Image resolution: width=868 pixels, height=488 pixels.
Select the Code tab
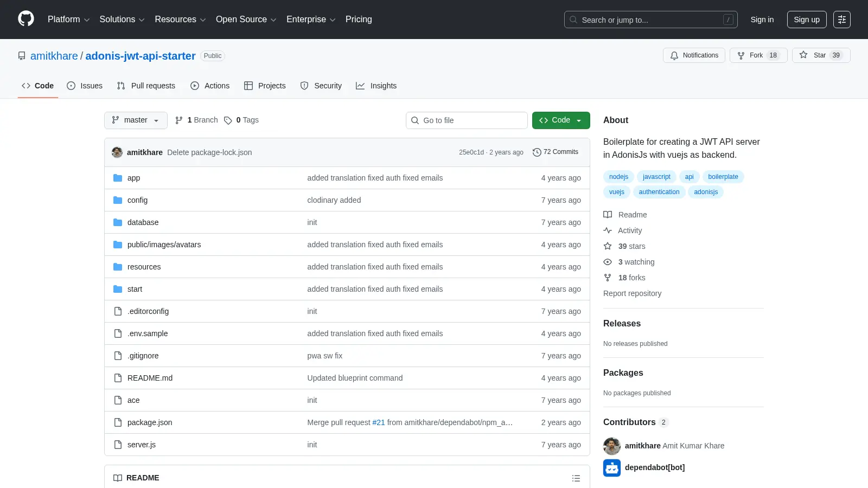38,86
